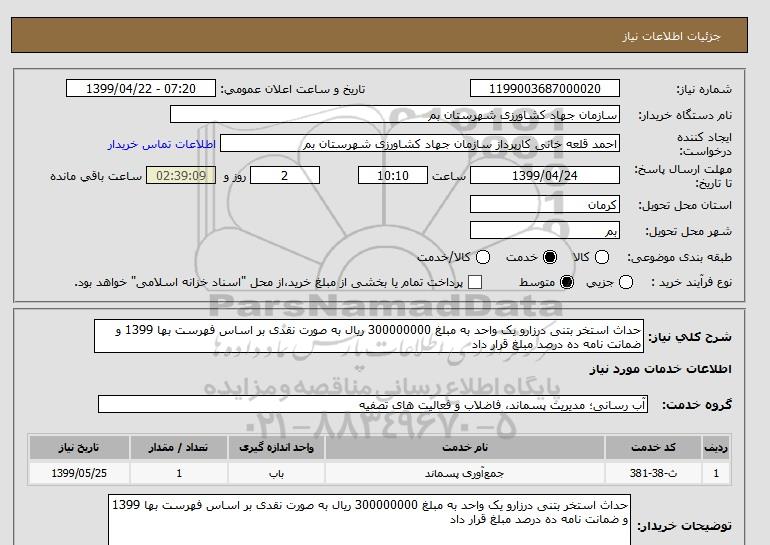Click the deadline time field 10:10
This screenshot has width=770, height=545.
coord(393,175)
